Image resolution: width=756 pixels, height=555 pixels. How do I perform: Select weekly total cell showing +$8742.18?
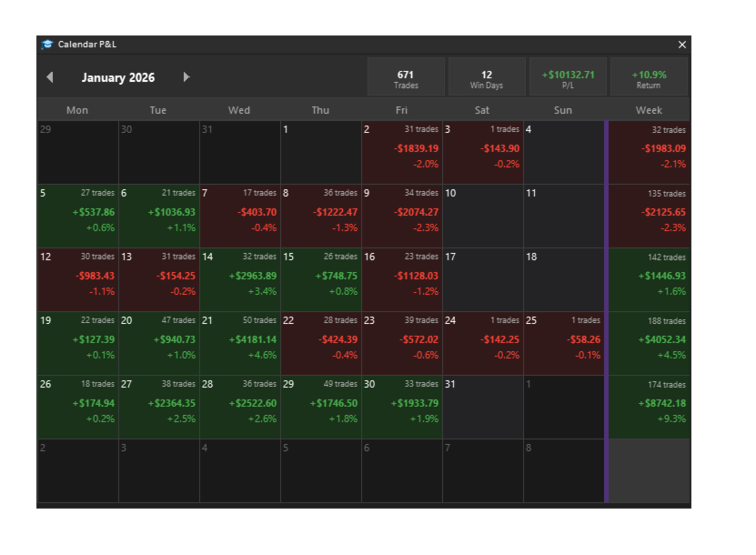pyautogui.click(x=650, y=407)
